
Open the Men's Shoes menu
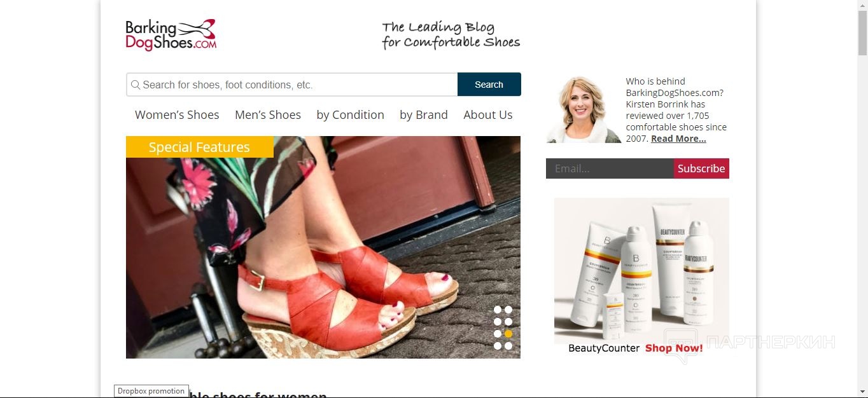click(x=268, y=115)
